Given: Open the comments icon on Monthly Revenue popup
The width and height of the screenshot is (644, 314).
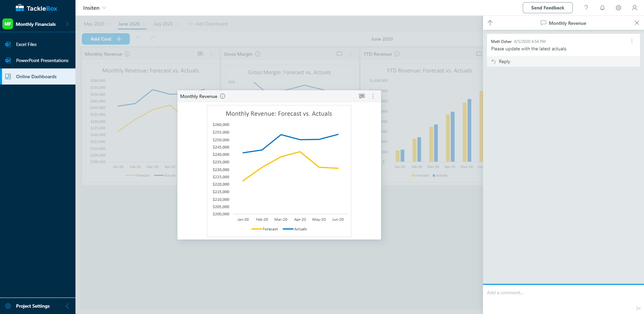Looking at the screenshot, I should 362,96.
